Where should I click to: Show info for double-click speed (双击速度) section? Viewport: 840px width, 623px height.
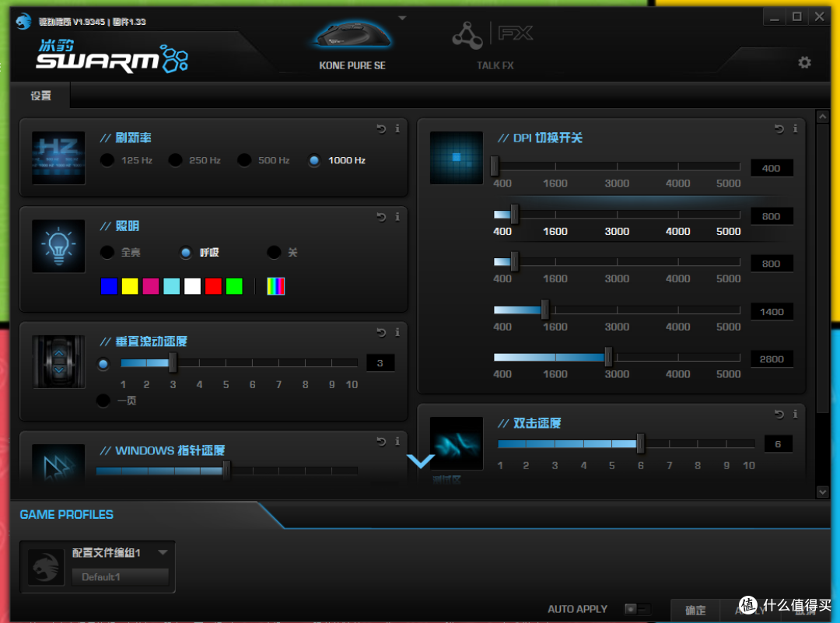(x=795, y=414)
